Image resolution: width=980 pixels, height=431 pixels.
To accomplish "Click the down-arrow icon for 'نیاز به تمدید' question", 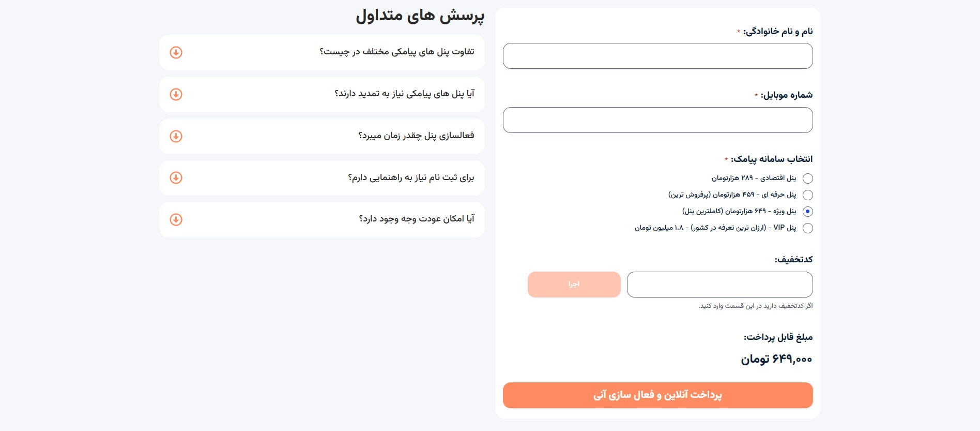I will [x=176, y=95].
